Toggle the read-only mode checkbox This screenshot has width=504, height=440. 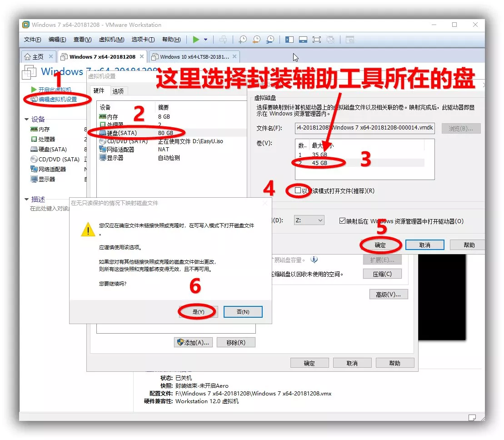(298, 190)
